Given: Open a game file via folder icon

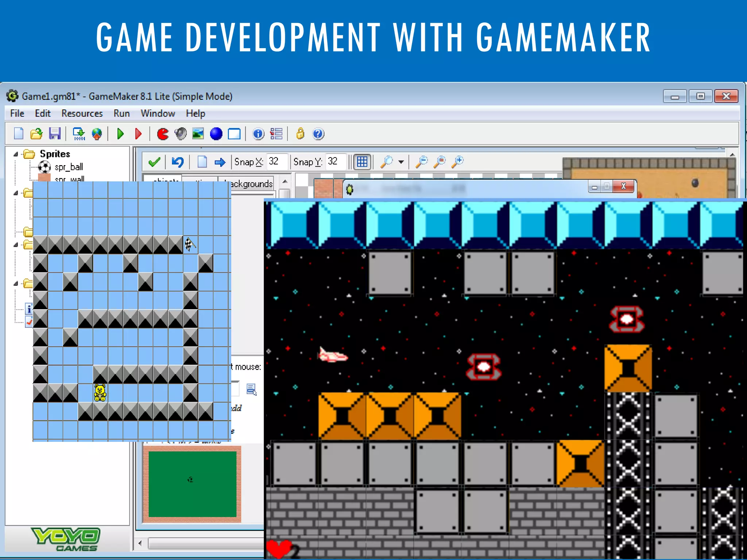Looking at the screenshot, I should [x=36, y=134].
